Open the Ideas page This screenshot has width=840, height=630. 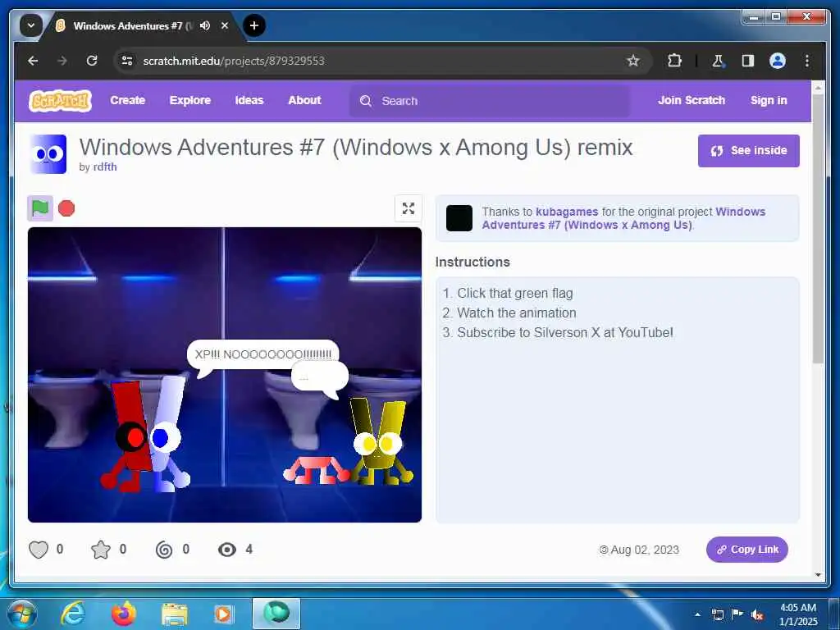[249, 100]
